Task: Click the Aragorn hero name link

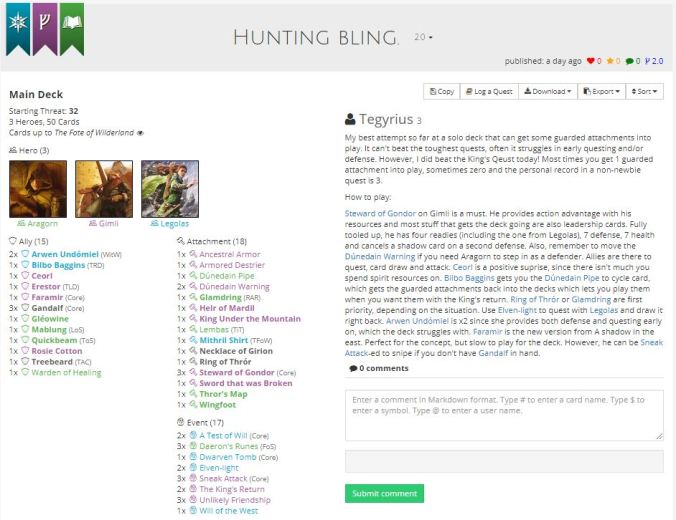Action: [42, 223]
